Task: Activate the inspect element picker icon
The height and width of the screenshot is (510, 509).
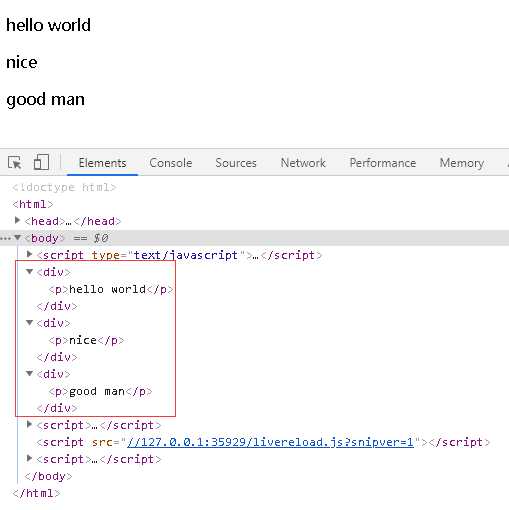Action: pos(15,163)
